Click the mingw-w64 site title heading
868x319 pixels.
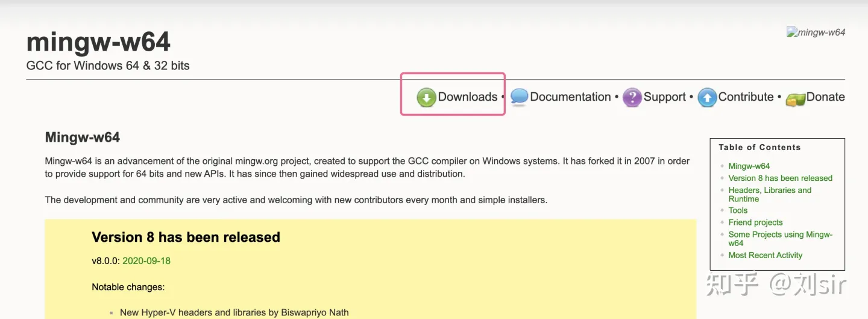[98, 42]
